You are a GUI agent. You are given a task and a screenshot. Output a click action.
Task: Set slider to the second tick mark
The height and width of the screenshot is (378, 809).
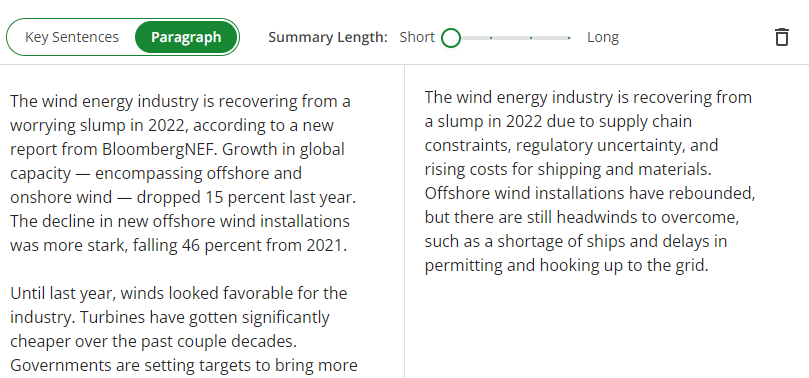pos(491,38)
